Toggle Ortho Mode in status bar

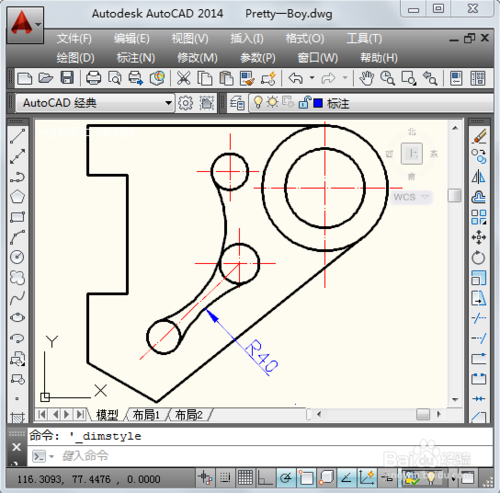pyautogui.click(x=265, y=479)
